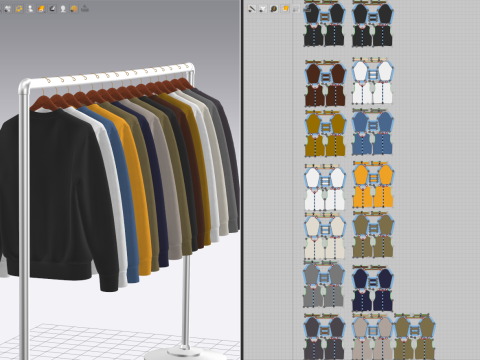Select the brown pattern set in 2D window
The height and width of the screenshot is (360, 480).
coord(325,83)
